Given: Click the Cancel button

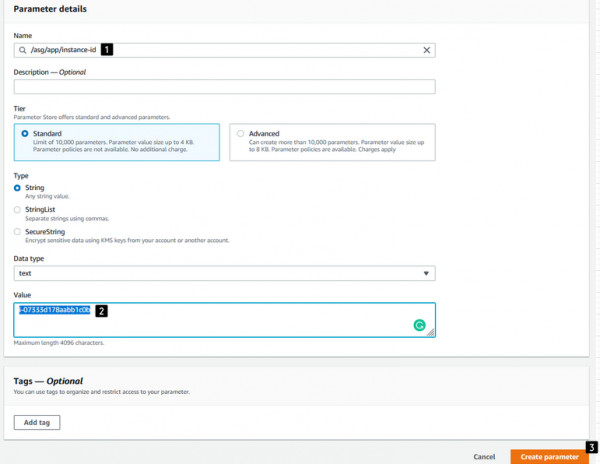Looking at the screenshot, I should (484, 456).
